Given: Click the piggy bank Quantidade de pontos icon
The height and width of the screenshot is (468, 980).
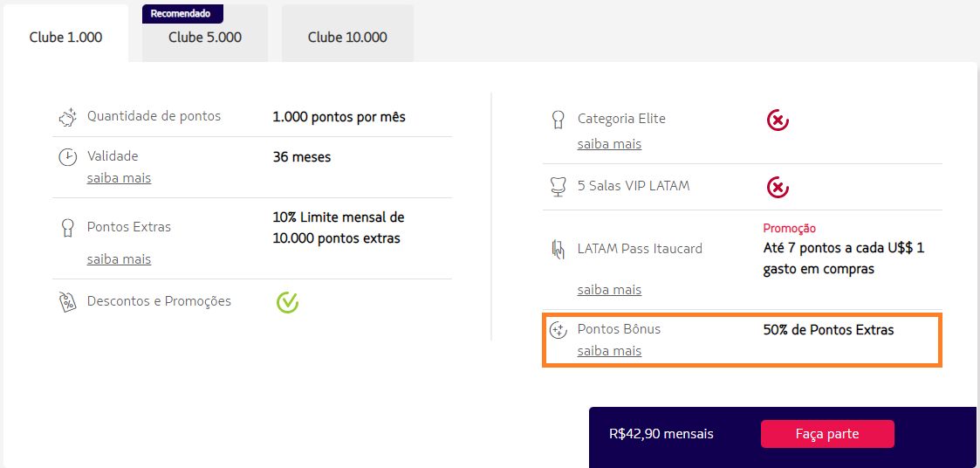Looking at the screenshot, I should tap(67, 117).
